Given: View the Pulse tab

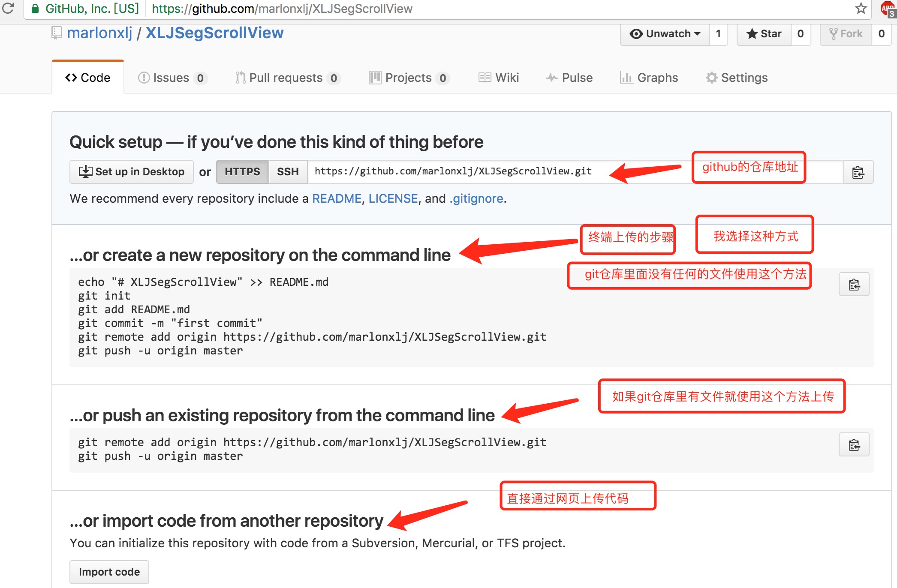Looking at the screenshot, I should point(569,78).
